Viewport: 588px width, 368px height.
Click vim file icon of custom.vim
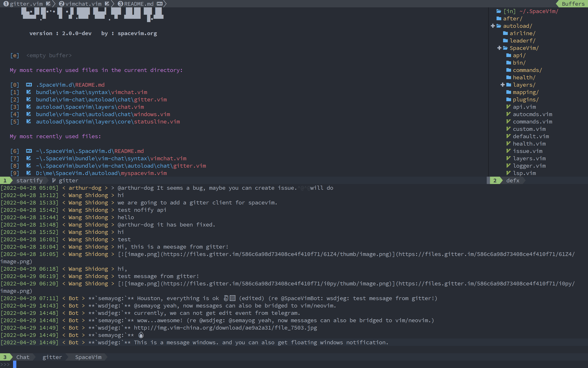[x=508, y=129]
